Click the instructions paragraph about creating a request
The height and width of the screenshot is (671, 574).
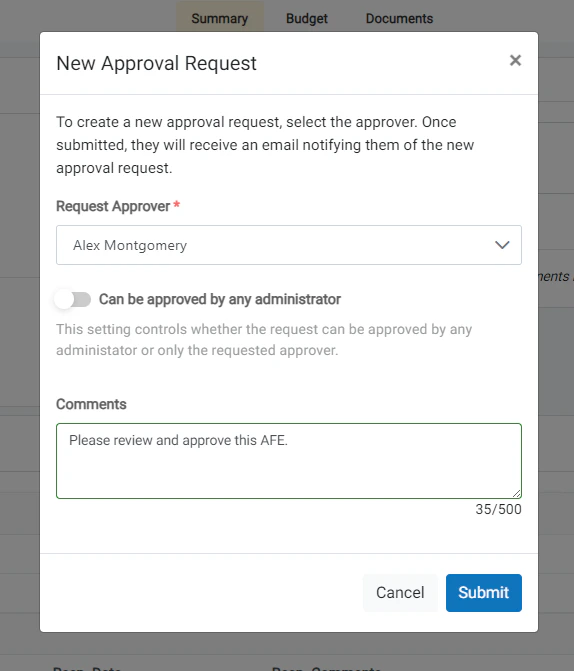click(x=265, y=145)
